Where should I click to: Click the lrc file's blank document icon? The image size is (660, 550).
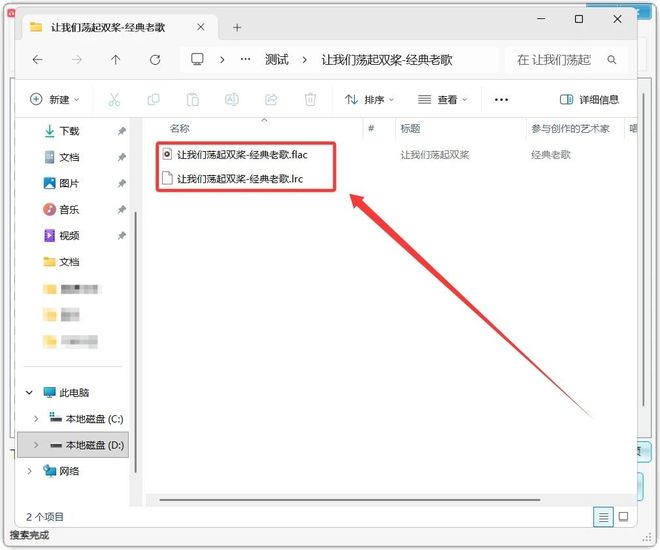[x=167, y=178]
